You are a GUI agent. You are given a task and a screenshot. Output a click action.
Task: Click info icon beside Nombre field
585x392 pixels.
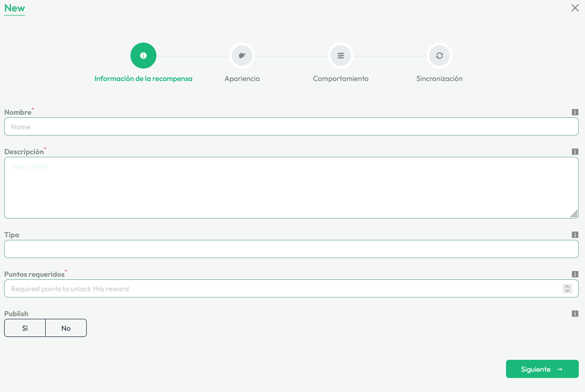(x=575, y=112)
